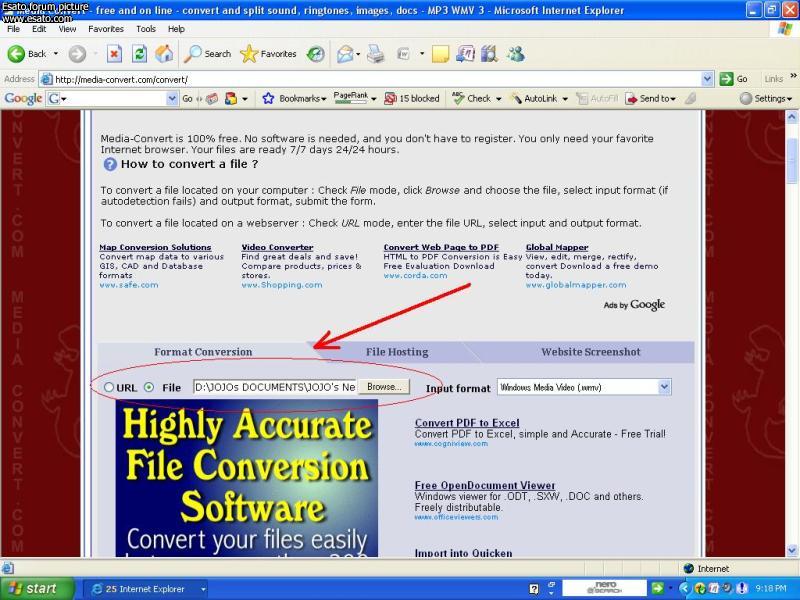
Task: Stop loading with the red X icon
Action: pos(114,54)
